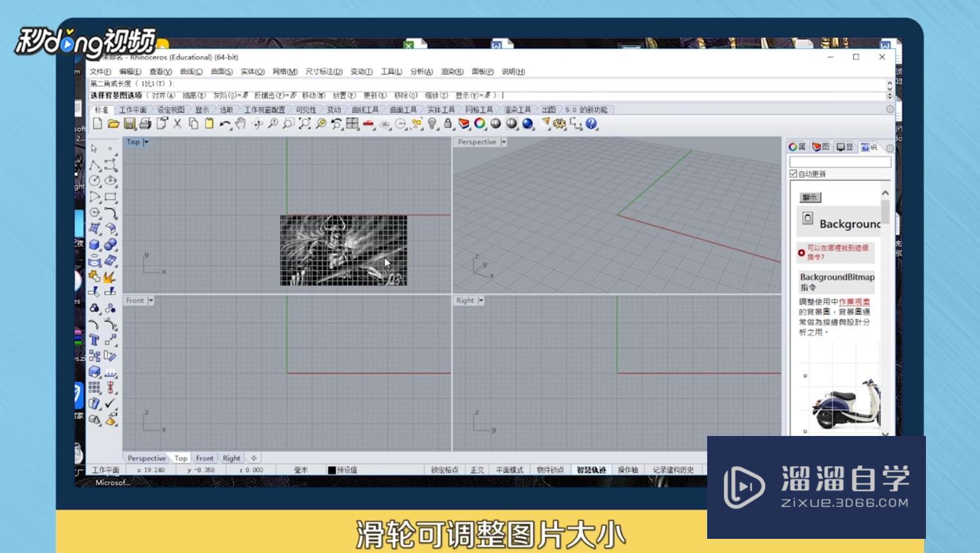980x553 pixels.
Task: Toggle 平面模式 planar mode
Action: point(510,470)
